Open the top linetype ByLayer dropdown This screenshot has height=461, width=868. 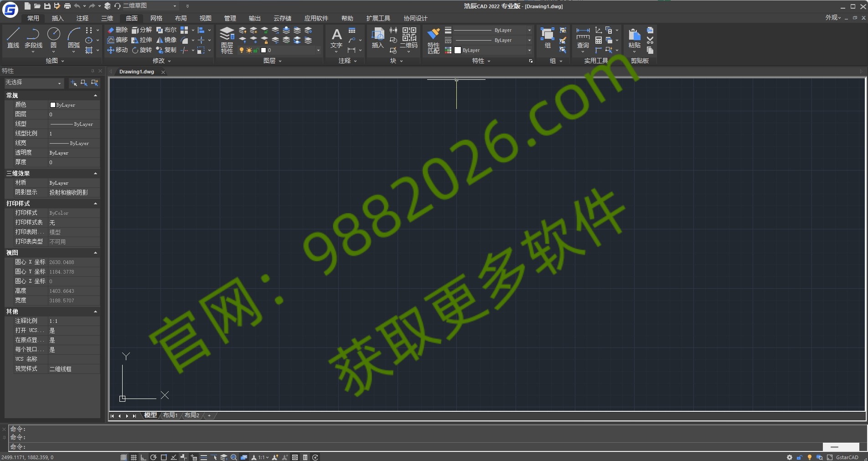(x=493, y=30)
